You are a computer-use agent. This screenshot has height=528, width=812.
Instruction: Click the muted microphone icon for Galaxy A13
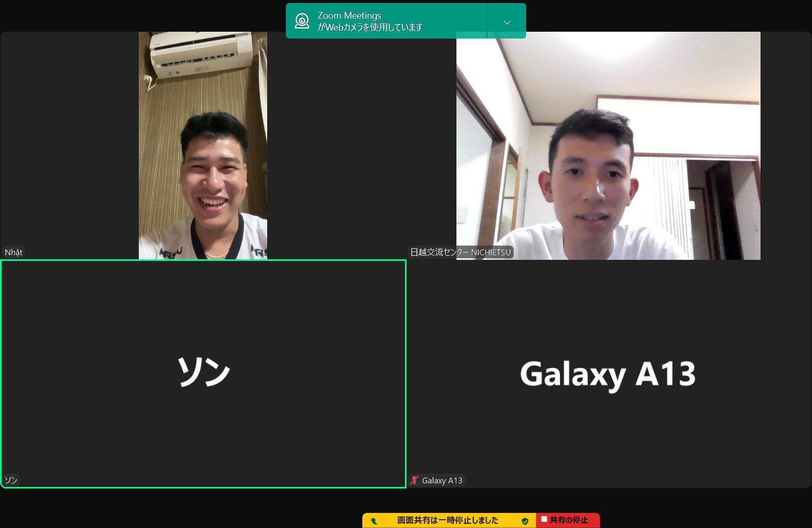point(414,480)
